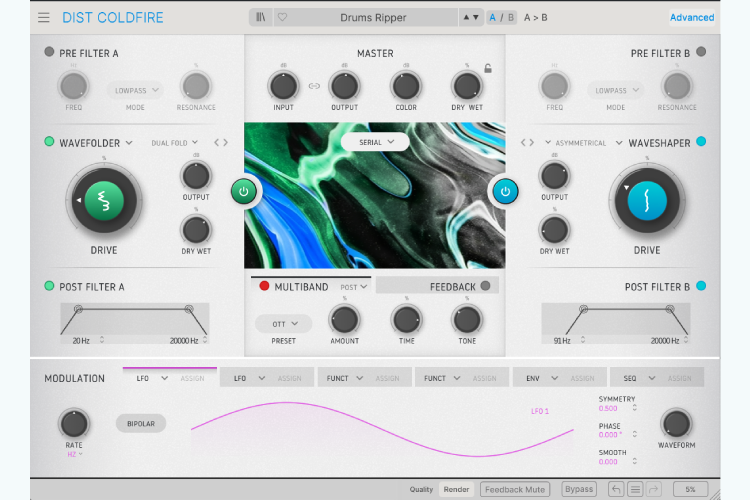The image size is (750, 500).
Task: Click the 5% CPU meter readout
Action: (x=690, y=489)
